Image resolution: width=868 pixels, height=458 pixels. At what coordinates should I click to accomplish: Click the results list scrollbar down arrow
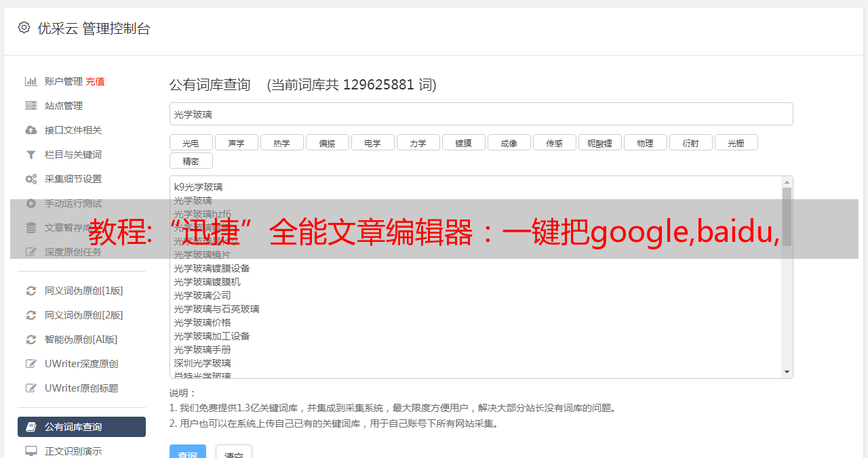tap(787, 372)
